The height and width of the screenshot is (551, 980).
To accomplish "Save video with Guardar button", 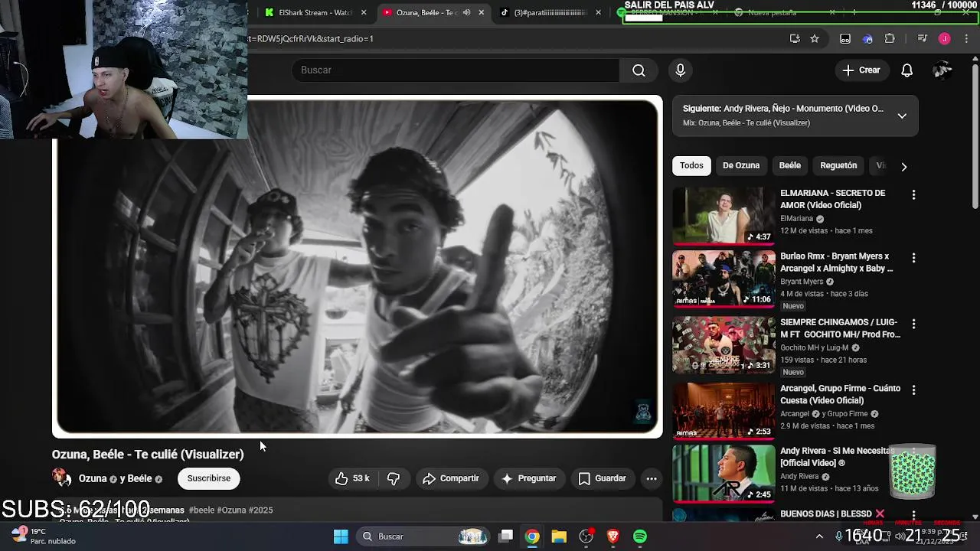I will (602, 478).
